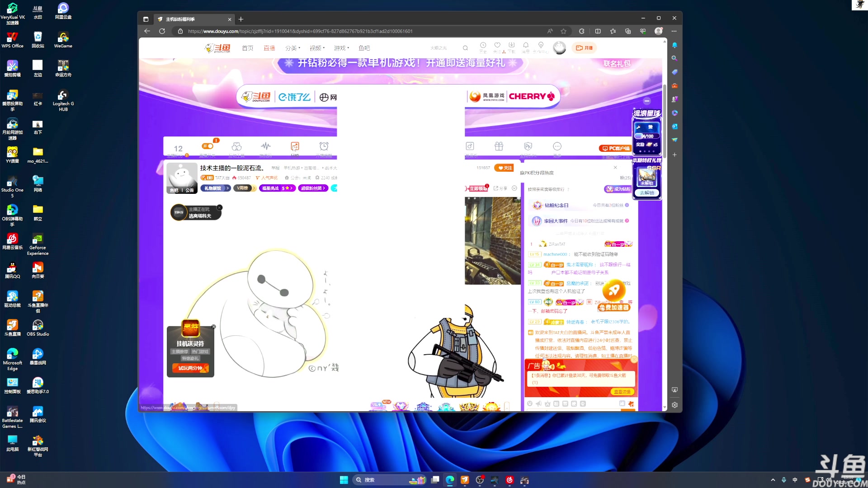Click the music note icon
This screenshot has height=488, width=868.
click(x=470, y=146)
